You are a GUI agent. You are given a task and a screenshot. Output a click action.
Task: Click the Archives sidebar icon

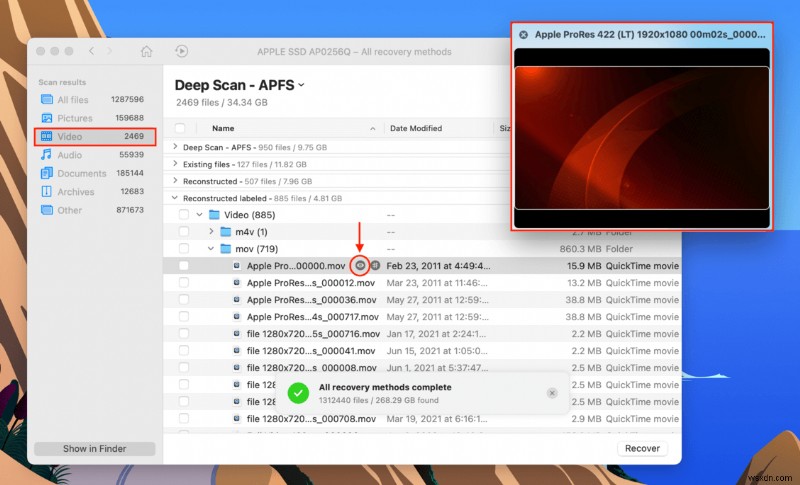coord(46,192)
